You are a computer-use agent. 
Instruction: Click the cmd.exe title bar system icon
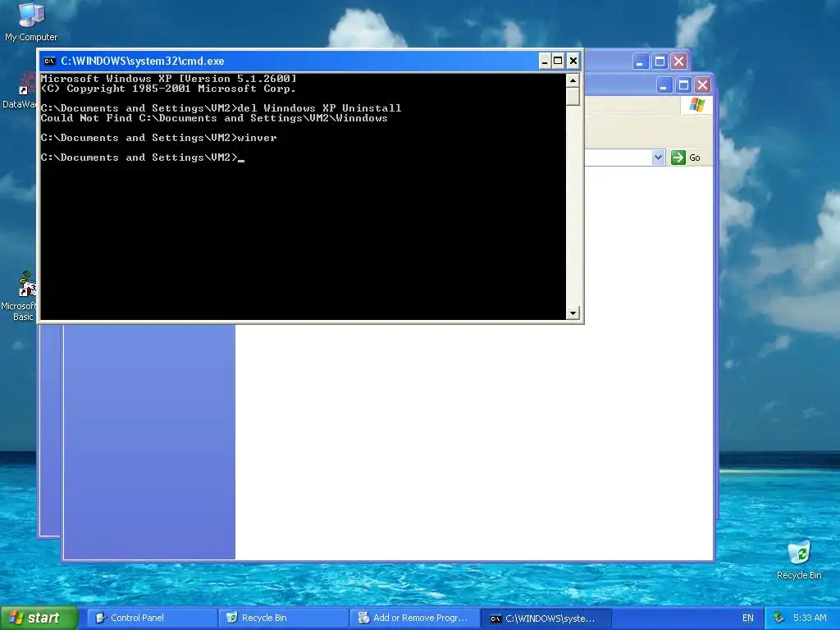[50, 61]
